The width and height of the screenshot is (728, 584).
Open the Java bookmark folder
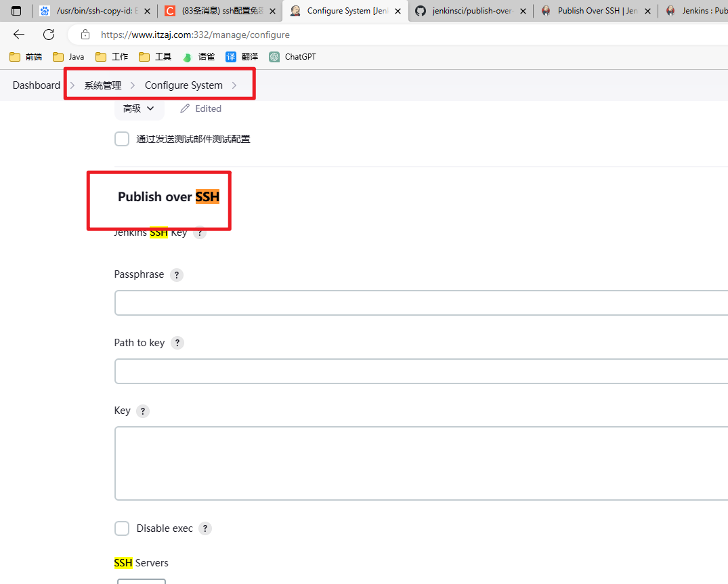click(x=68, y=57)
